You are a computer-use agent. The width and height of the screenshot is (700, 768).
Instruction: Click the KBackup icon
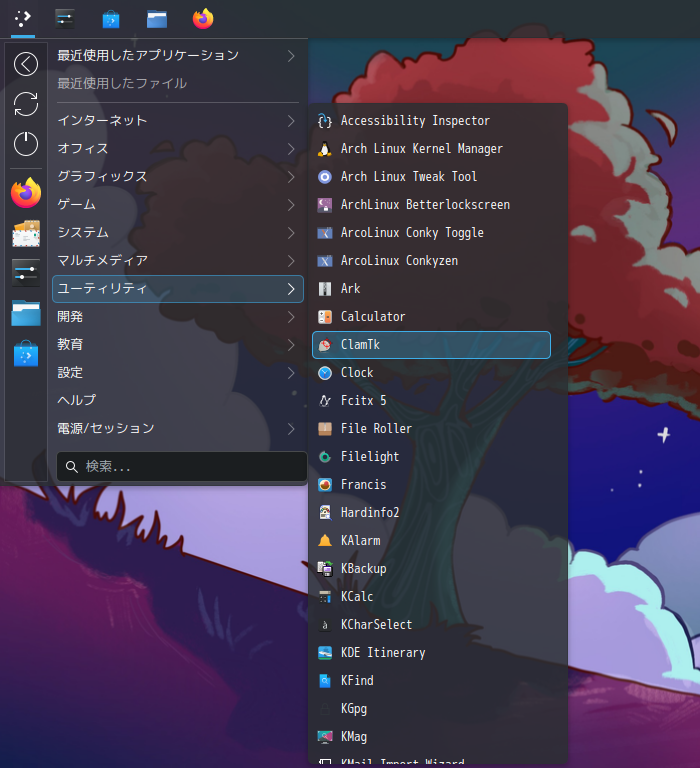tap(325, 569)
